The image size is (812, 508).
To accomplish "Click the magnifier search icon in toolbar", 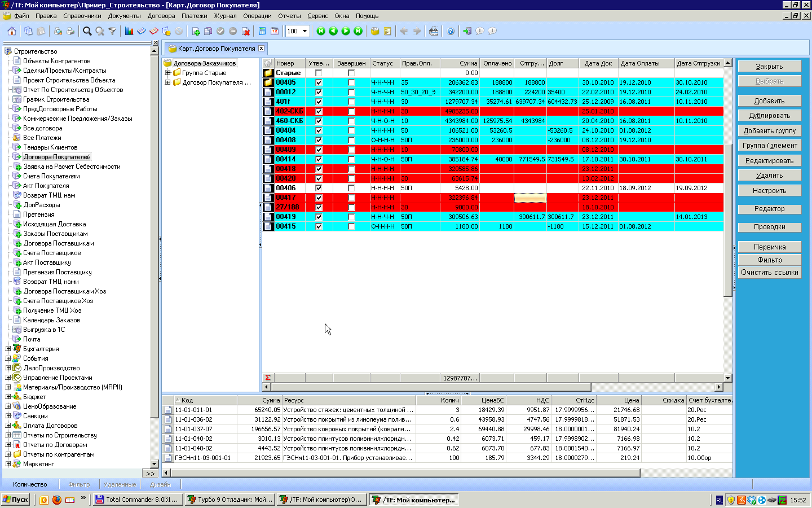I will (87, 31).
